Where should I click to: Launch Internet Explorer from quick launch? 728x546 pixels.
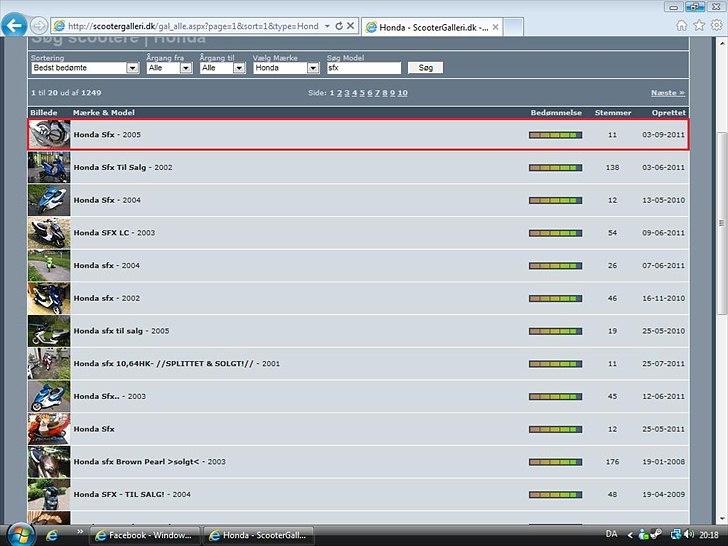click(x=54, y=534)
